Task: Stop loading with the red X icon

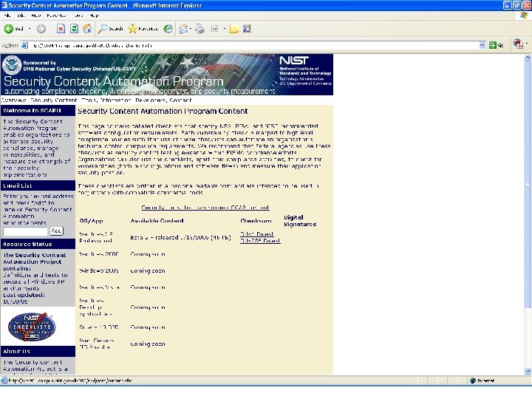Action: 61,29
